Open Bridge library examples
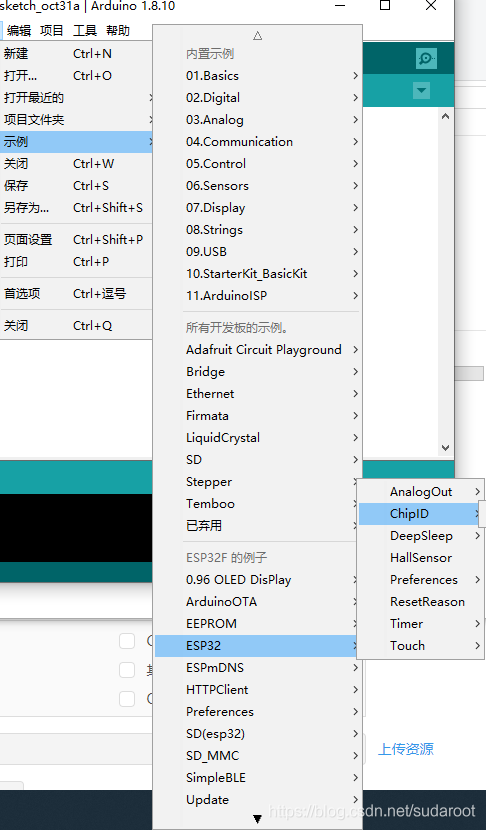 coord(258,372)
